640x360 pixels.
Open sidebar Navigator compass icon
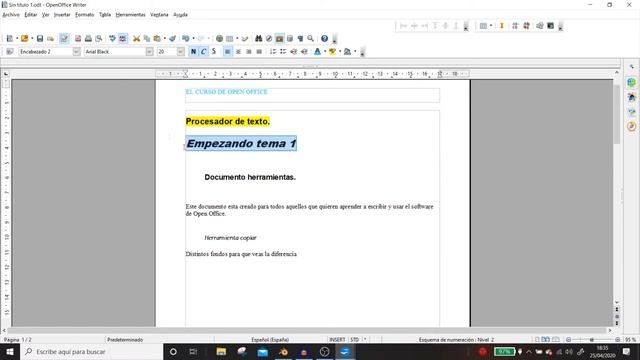click(x=631, y=126)
